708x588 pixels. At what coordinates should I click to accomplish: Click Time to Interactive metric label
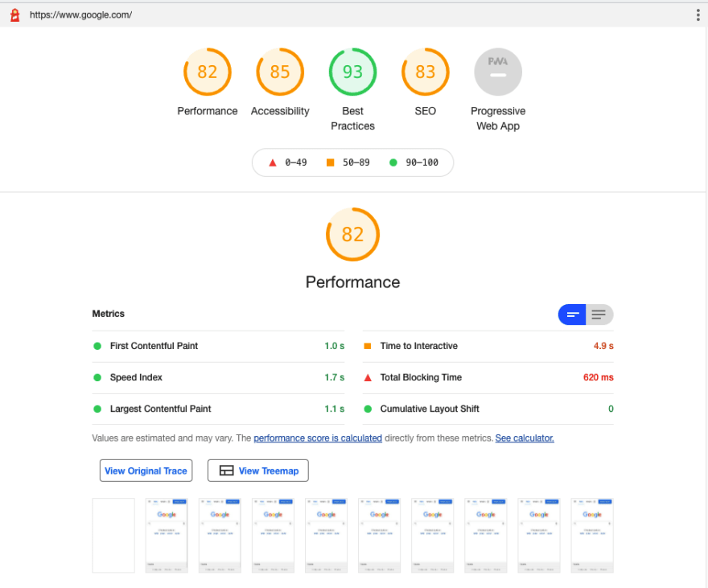418,346
